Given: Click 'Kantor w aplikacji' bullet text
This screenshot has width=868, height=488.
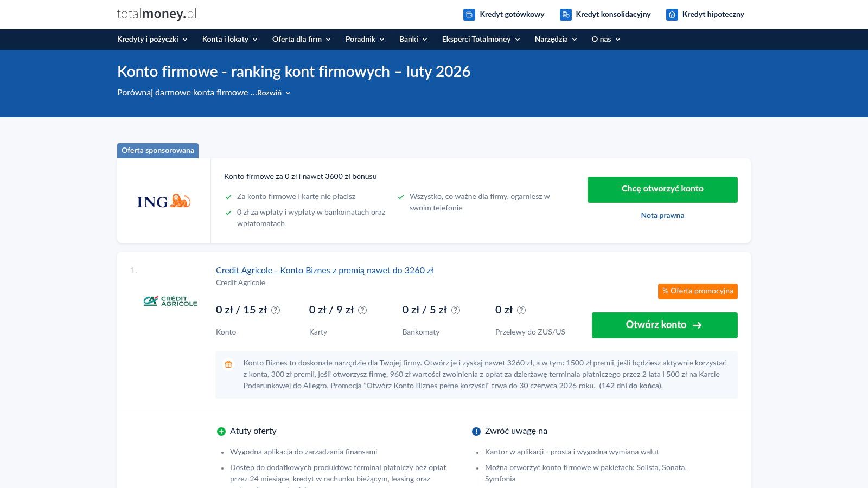Looking at the screenshot, I should click(572, 452).
